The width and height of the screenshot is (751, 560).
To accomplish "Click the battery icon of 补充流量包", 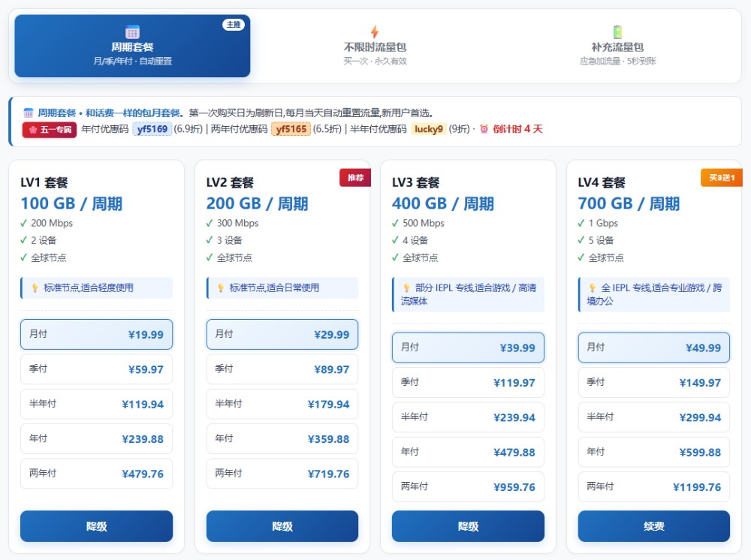I will coord(617,32).
